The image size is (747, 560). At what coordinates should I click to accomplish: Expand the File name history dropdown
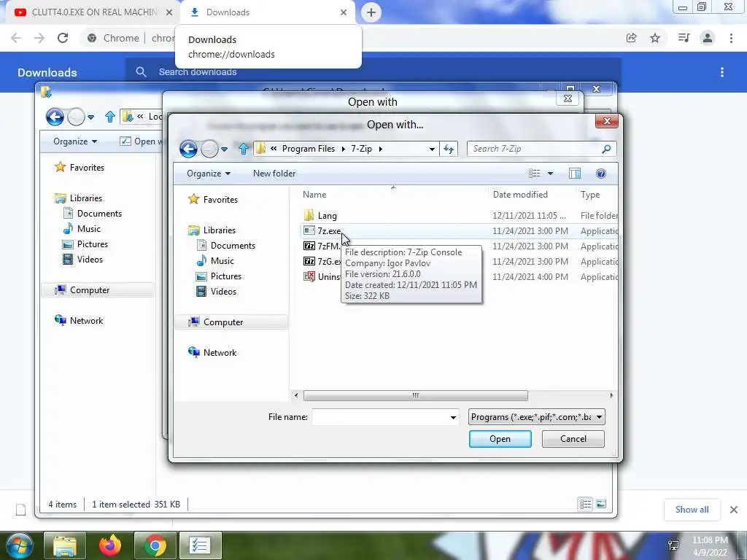[453, 418]
